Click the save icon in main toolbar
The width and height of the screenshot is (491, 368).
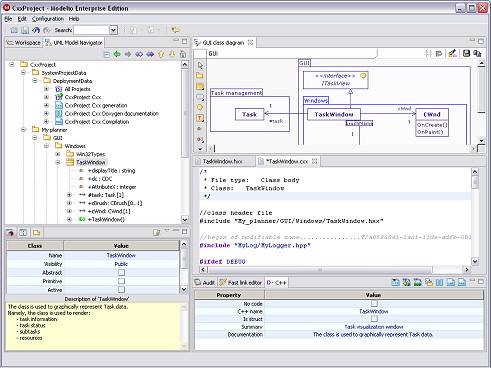25,30
